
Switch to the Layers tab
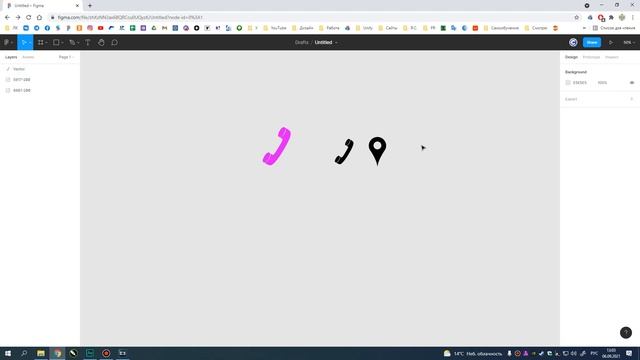tap(11, 57)
